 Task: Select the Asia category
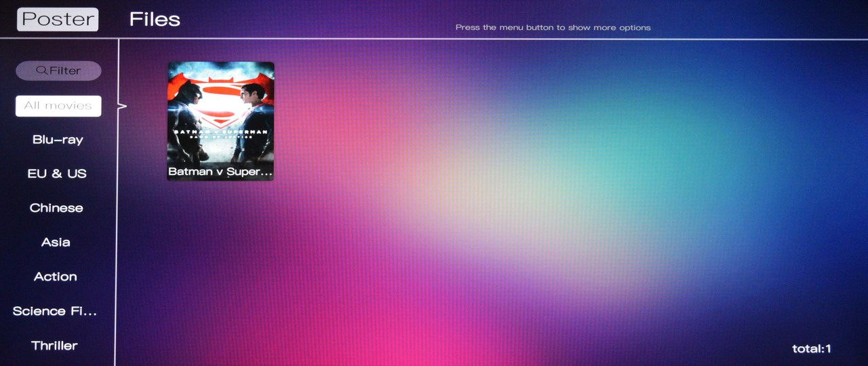pyautogui.click(x=56, y=242)
